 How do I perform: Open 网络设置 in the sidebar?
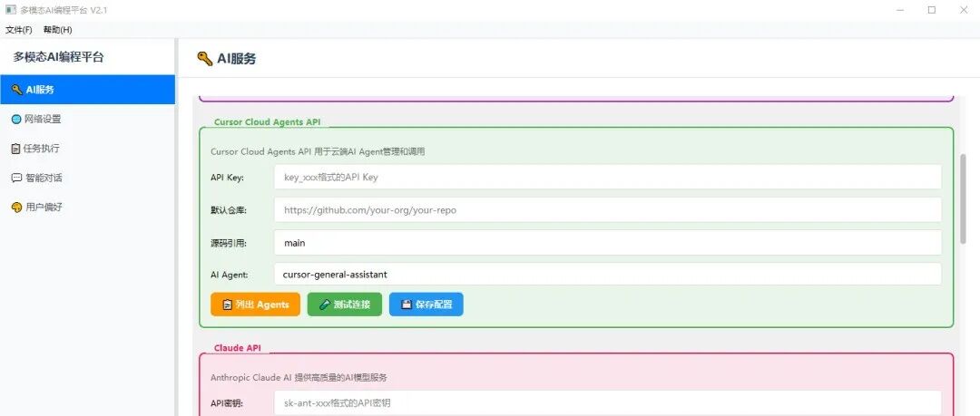87,119
